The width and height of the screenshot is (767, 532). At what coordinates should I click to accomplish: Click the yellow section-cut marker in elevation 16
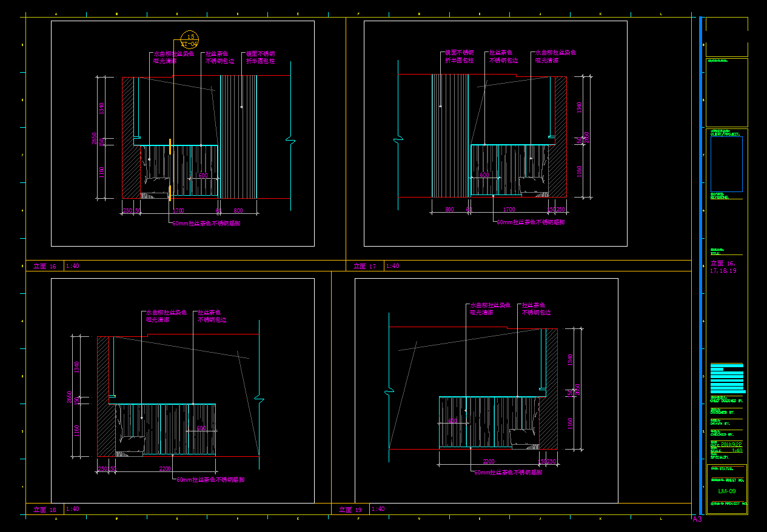click(x=170, y=170)
